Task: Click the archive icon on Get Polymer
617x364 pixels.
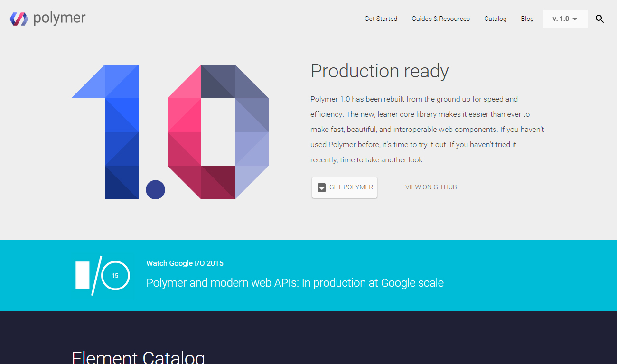Action: 322,187
